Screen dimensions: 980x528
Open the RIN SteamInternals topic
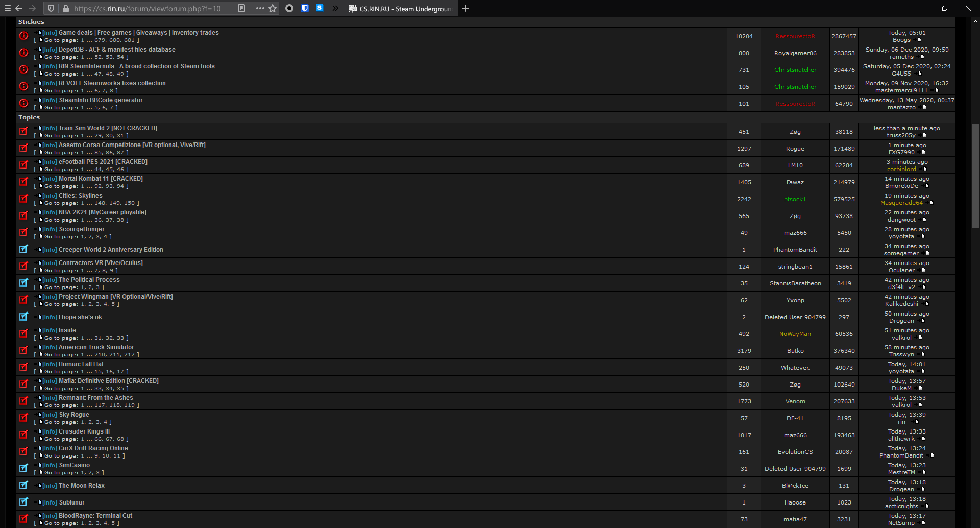click(136, 66)
